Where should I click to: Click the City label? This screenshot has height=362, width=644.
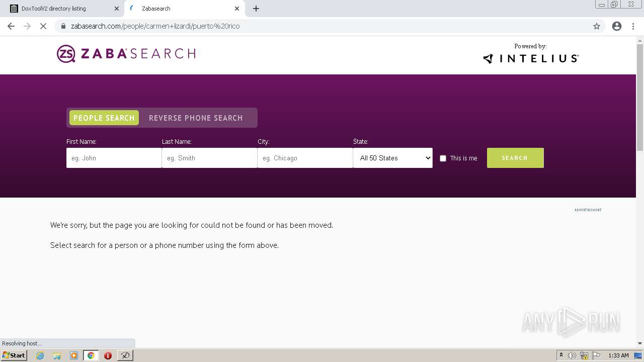click(264, 142)
